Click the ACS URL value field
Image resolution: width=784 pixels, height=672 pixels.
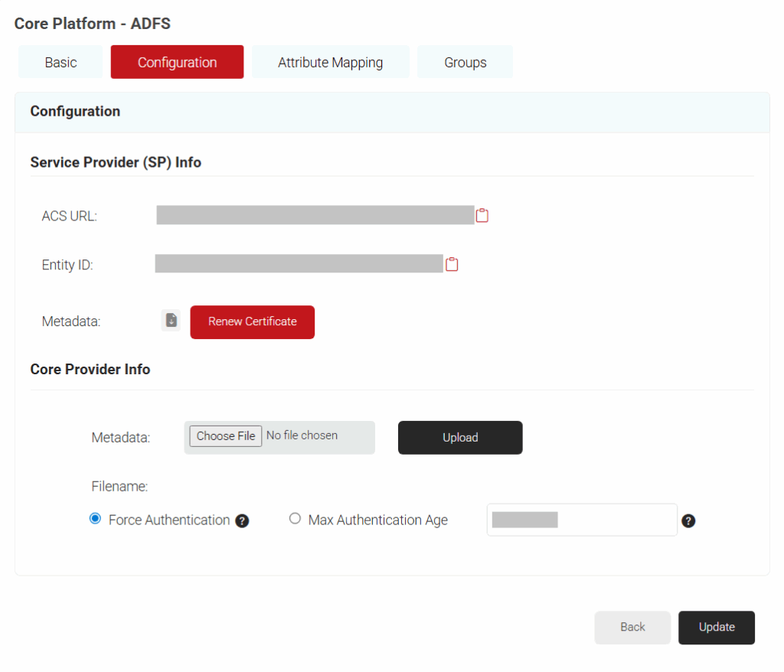[x=315, y=215]
